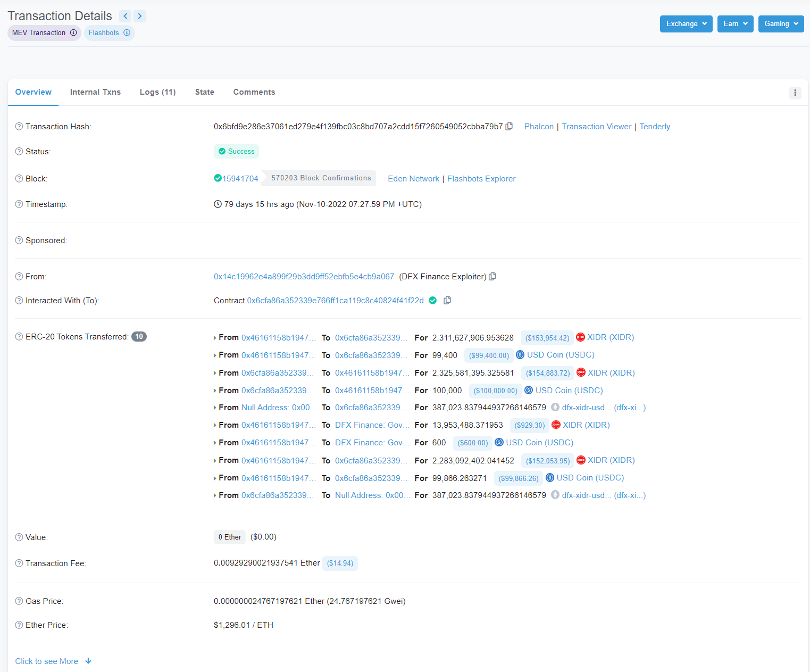Expand transfer row for 2,325,581,395.325581 XIDR

(x=215, y=374)
